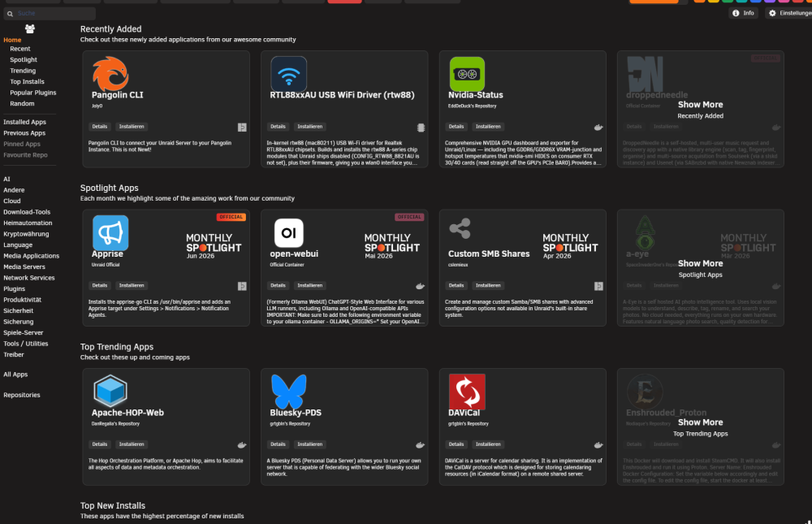Screen dimensions: 812x524
Task: Click the community users icon above Home
Action: [30, 29]
